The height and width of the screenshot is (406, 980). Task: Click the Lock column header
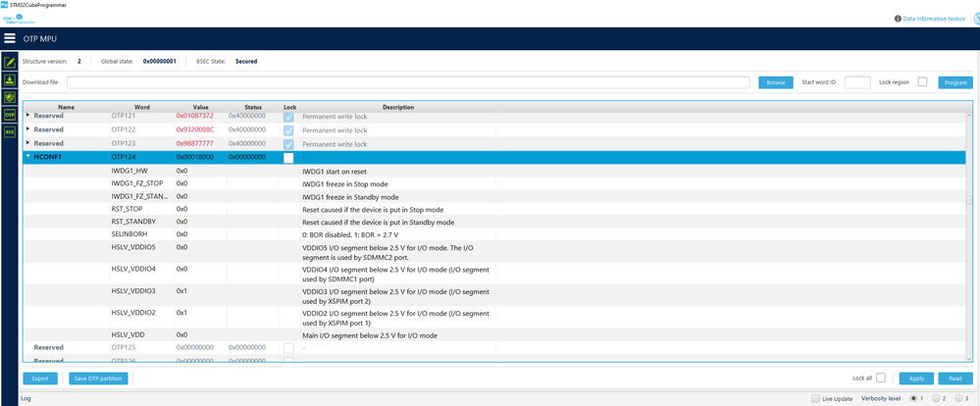coord(290,108)
